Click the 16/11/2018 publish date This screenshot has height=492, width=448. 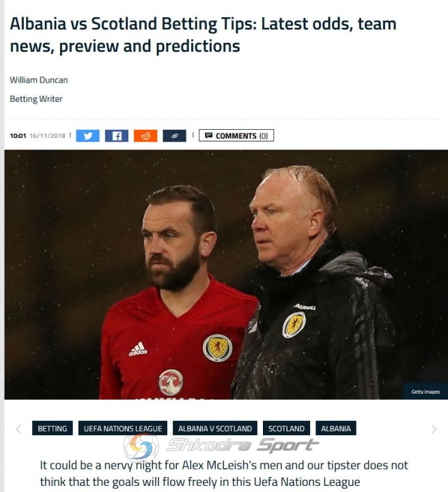(47, 136)
